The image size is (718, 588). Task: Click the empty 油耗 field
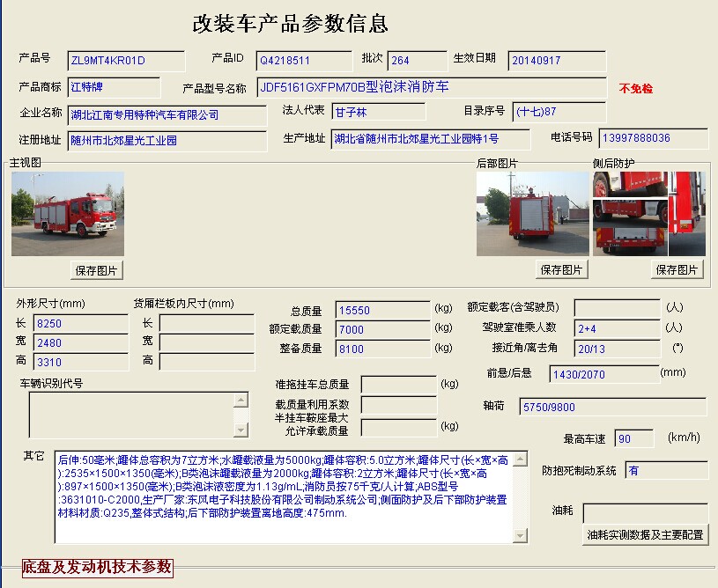pyautogui.click(x=645, y=512)
